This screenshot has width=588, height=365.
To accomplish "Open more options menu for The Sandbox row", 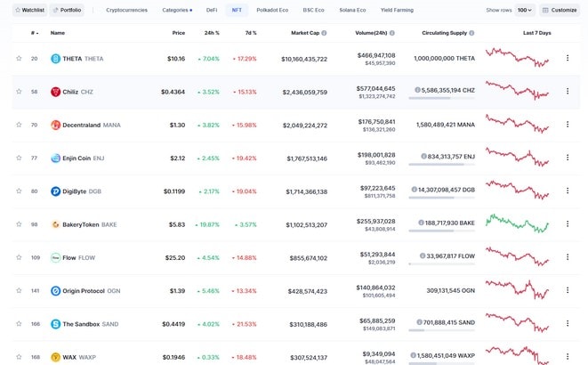I will [568, 323].
